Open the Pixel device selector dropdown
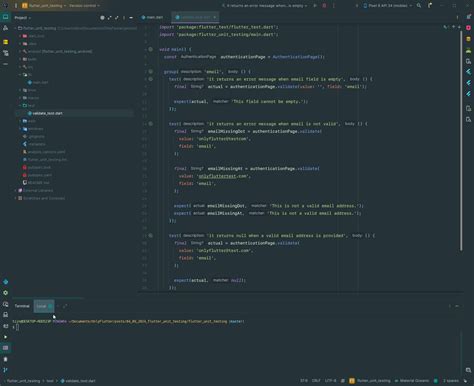 coord(388,6)
